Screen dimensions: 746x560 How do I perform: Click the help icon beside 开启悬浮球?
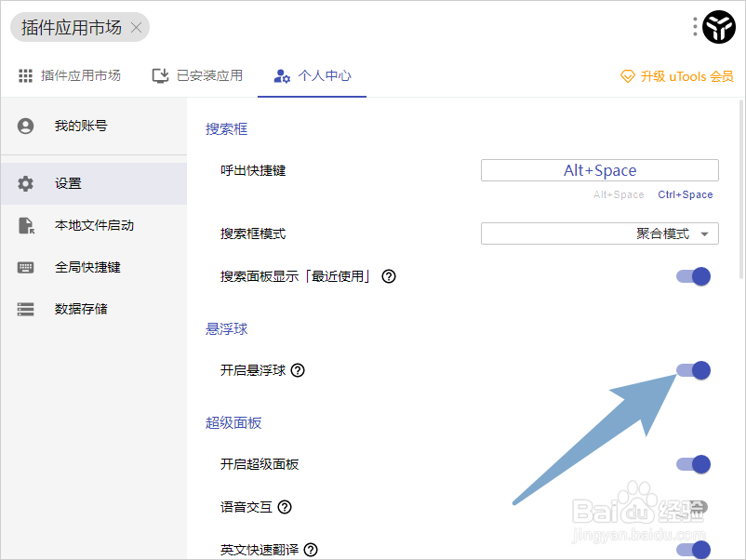click(x=297, y=370)
